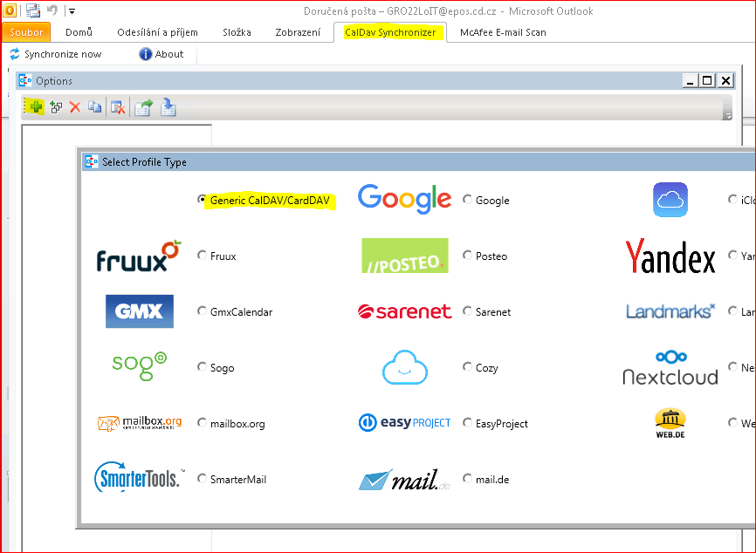756x553 pixels.
Task: Open the Customize Quick Access Toolbar dropdown
Action: [x=72, y=10]
